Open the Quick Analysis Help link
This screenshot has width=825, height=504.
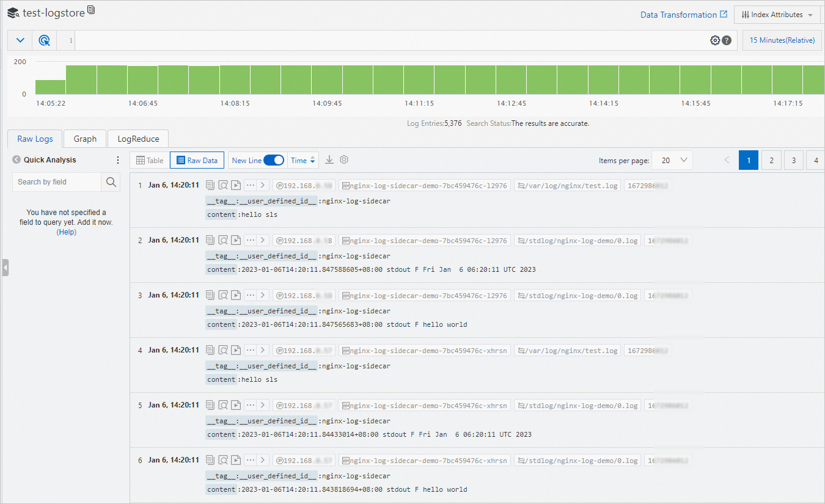click(x=67, y=232)
